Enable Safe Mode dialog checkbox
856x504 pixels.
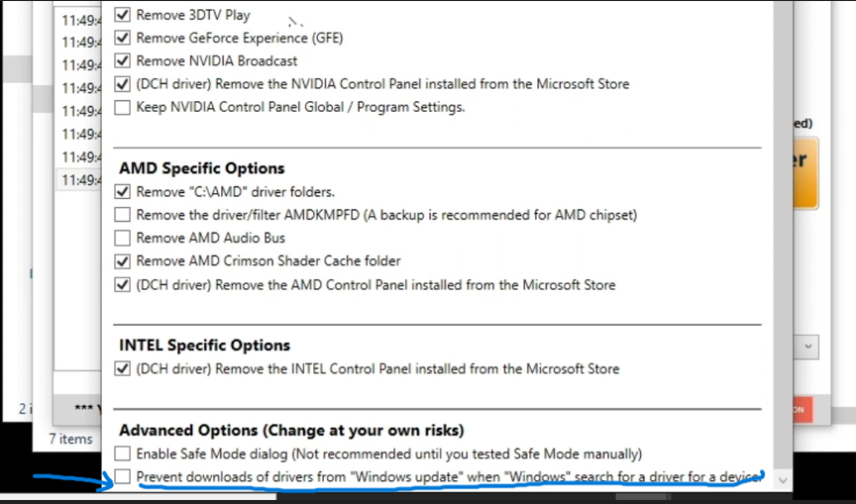point(122,454)
